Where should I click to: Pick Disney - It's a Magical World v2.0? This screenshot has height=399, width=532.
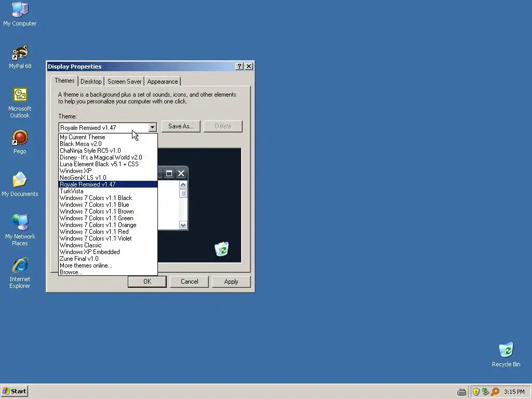[x=108, y=157]
